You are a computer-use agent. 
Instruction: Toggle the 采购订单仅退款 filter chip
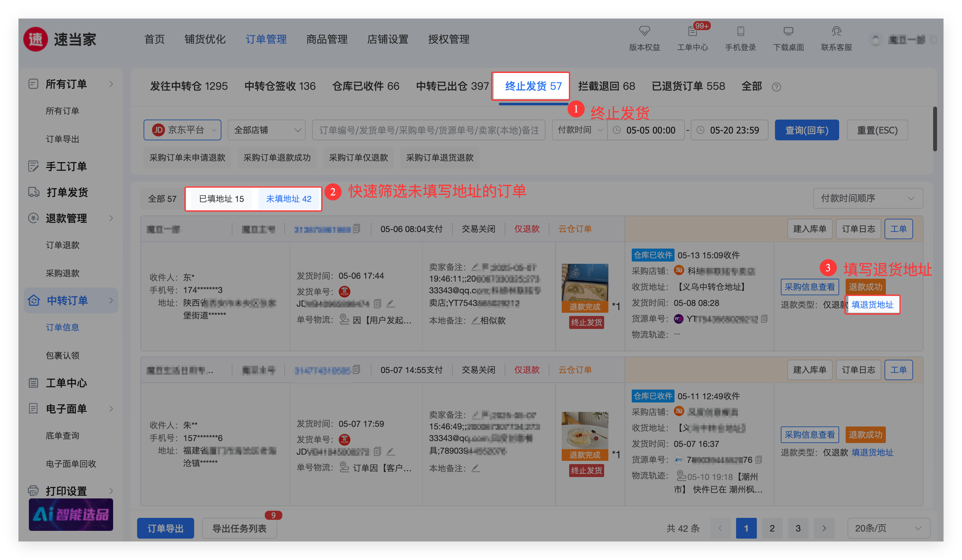tap(358, 157)
